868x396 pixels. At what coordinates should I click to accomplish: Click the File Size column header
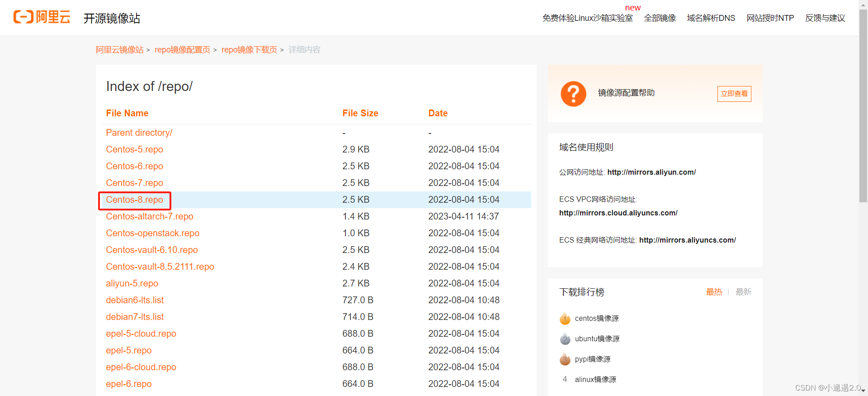[360, 113]
